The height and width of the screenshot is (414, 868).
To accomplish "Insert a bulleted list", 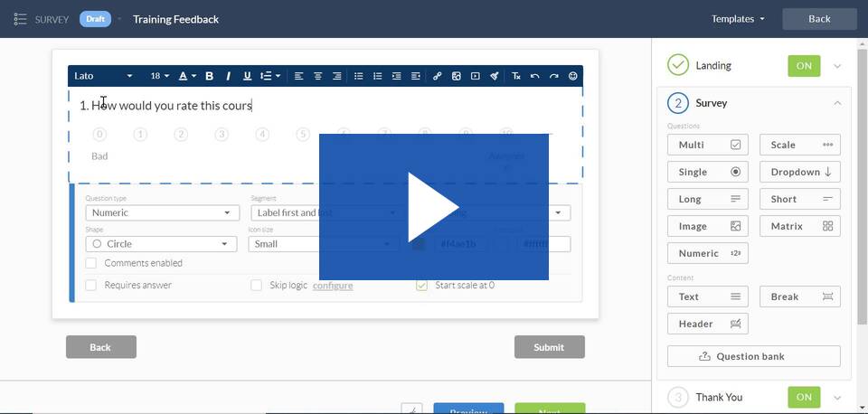I will coord(359,76).
